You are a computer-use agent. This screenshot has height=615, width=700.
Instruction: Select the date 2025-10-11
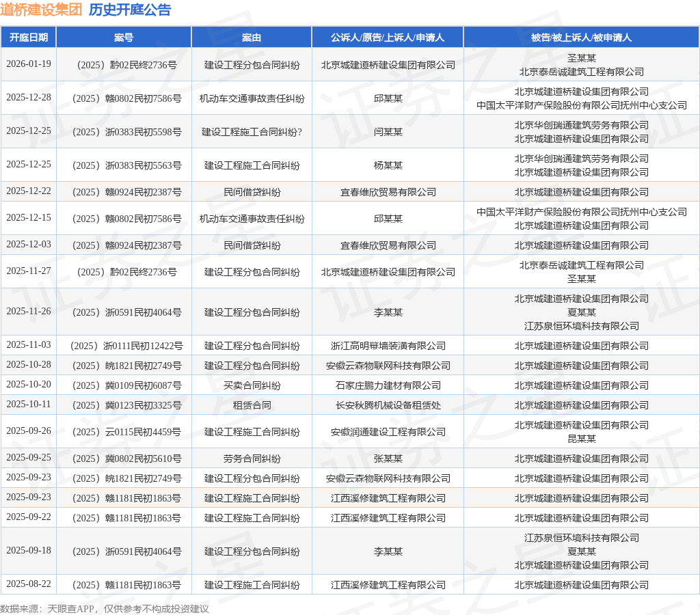[29, 405]
